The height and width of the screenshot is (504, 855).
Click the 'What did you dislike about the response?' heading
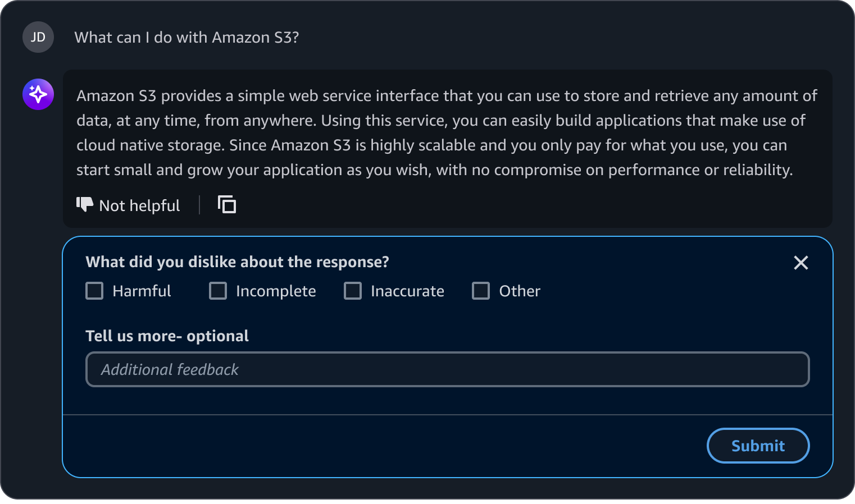237,262
